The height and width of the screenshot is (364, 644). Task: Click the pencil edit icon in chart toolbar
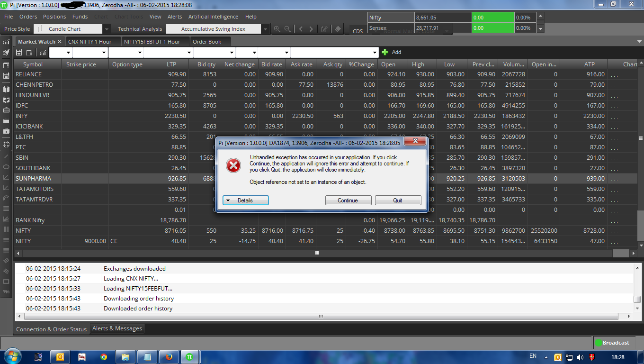(x=324, y=29)
